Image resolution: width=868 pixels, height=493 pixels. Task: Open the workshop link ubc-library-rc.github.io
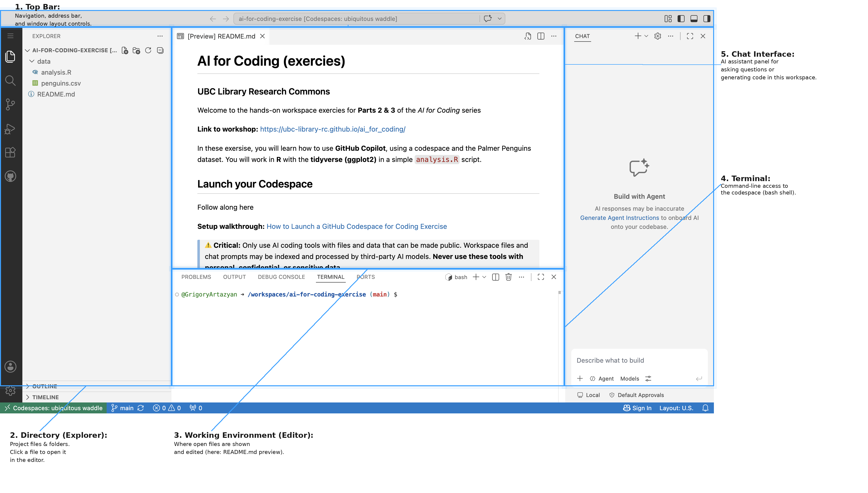tap(333, 129)
